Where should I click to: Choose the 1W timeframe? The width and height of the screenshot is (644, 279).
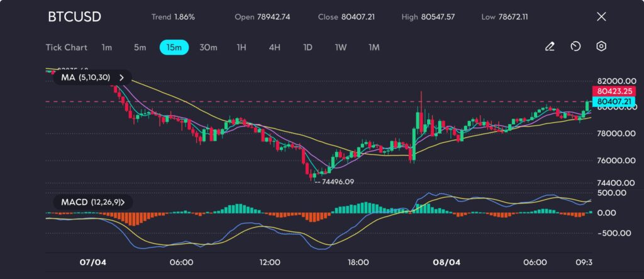[x=341, y=47]
